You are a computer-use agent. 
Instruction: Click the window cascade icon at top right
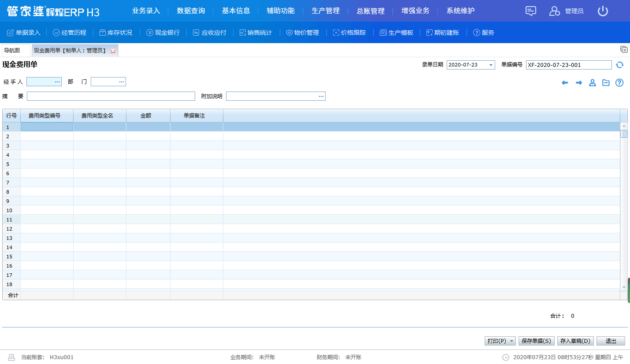(x=624, y=49)
